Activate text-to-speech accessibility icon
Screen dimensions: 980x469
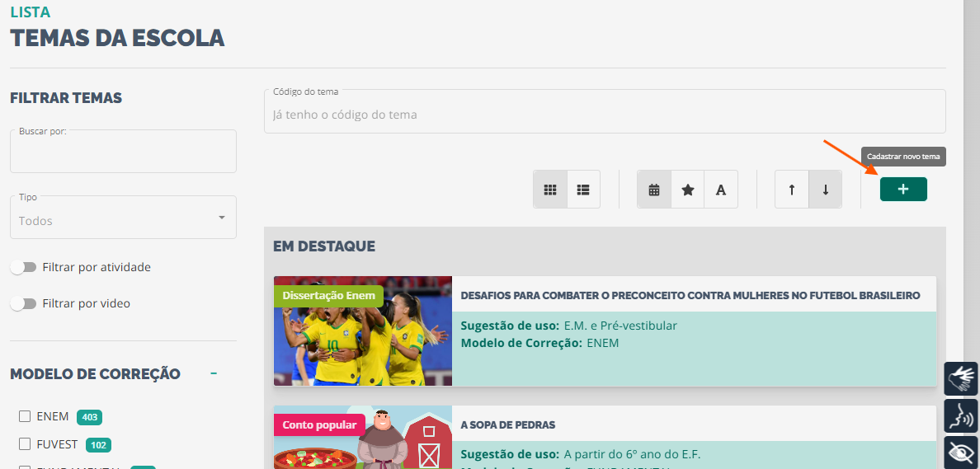pyautogui.click(x=961, y=416)
